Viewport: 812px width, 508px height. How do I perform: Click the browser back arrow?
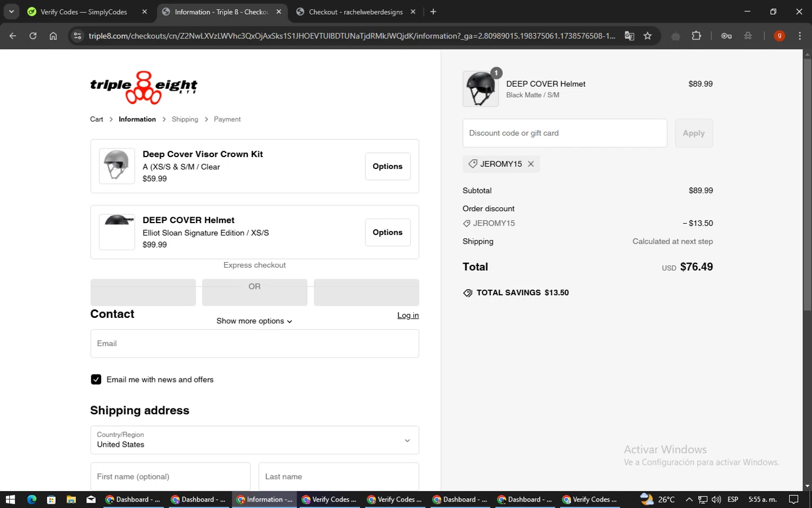[12, 36]
